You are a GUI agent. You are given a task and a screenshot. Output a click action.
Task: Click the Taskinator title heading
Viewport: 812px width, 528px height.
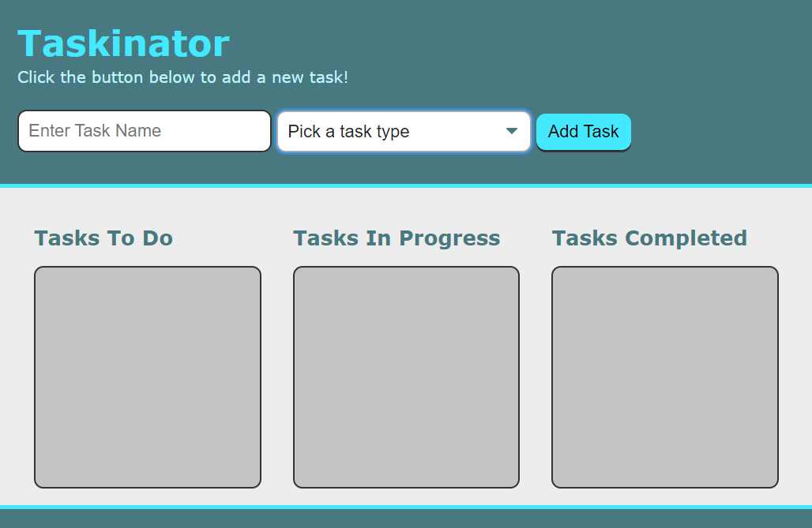pyautogui.click(x=123, y=43)
